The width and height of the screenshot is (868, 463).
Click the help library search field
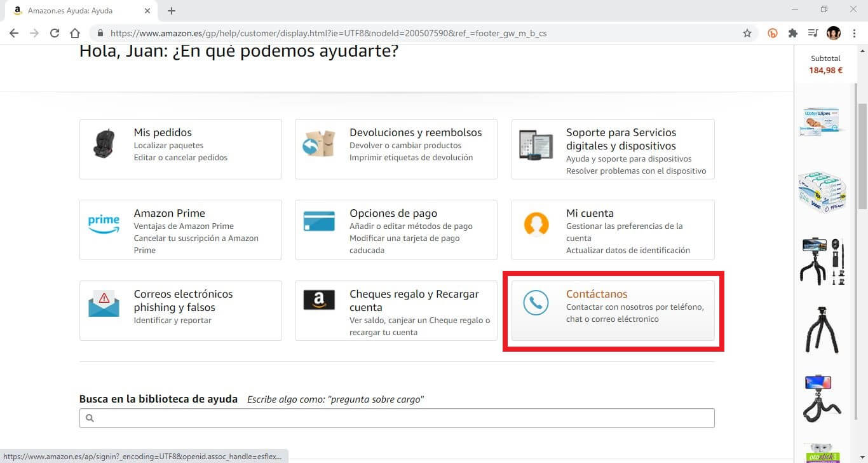(397, 418)
